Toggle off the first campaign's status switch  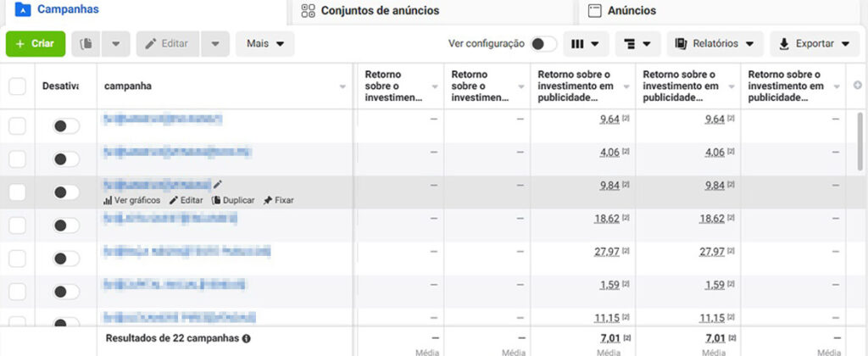pyautogui.click(x=65, y=126)
